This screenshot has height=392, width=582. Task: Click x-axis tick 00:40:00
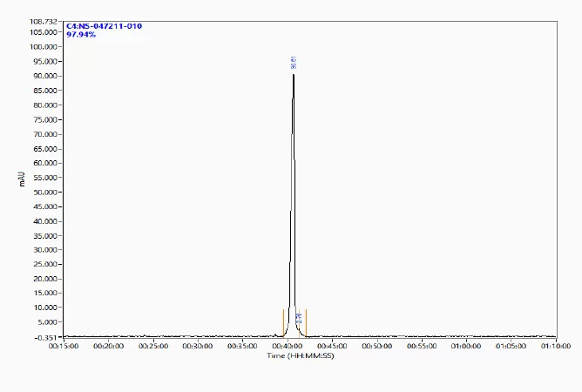[288, 346]
